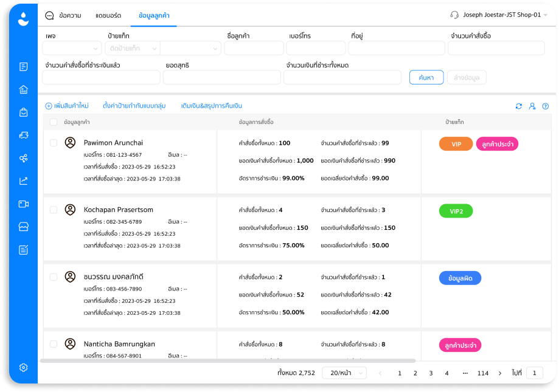Click the ชื่อลูกค้า input field
This screenshot has width=559, height=392.
[254, 48]
